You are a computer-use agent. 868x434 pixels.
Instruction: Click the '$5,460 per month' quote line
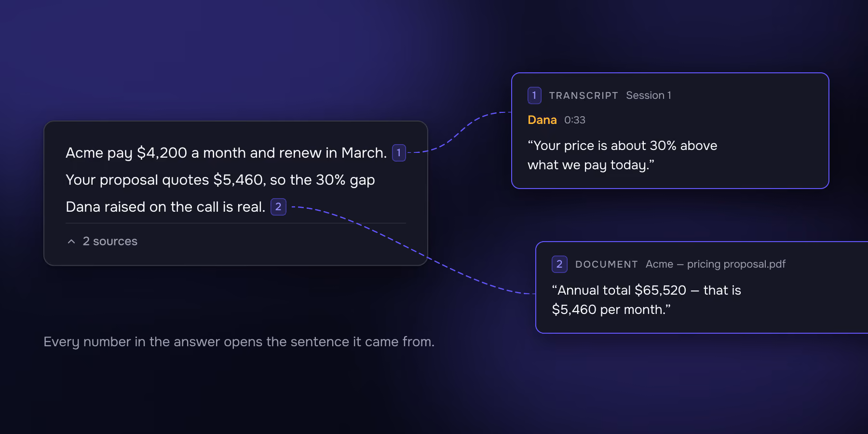coord(611,310)
